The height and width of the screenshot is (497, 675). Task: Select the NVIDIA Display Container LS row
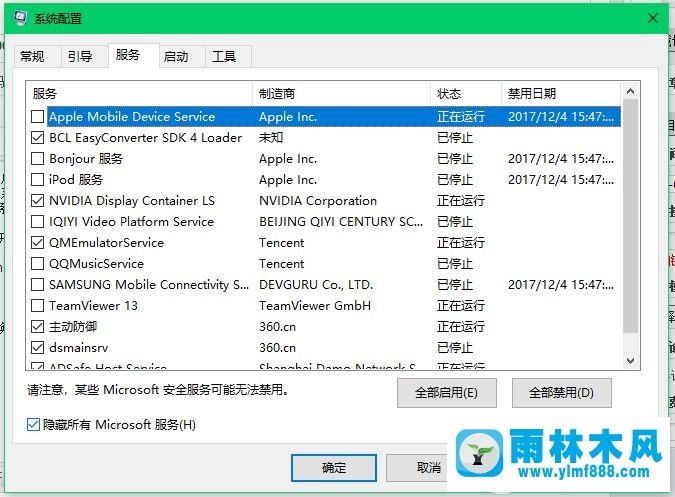click(334, 201)
